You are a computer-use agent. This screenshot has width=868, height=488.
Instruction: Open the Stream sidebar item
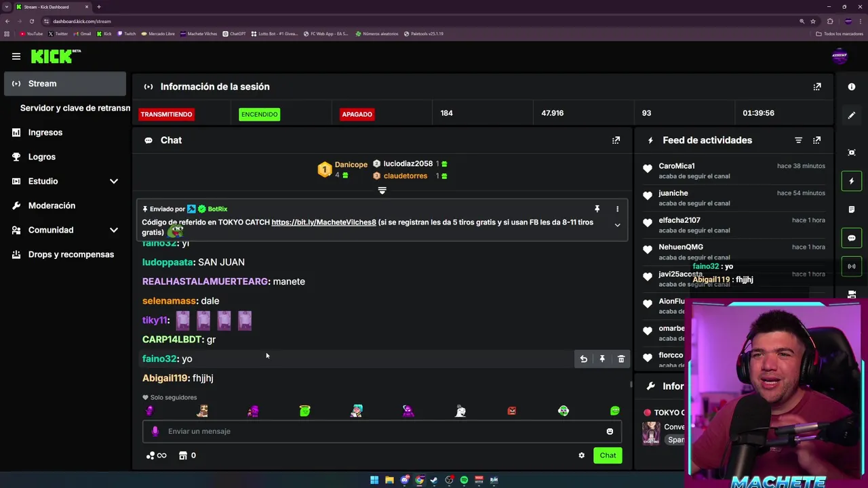coord(65,83)
